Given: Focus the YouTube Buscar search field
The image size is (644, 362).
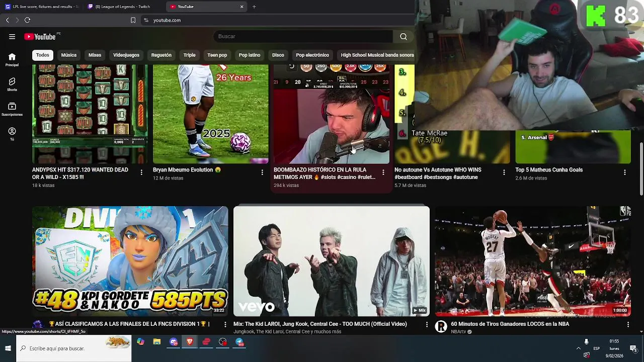Looking at the screenshot, I should point(303,36).
